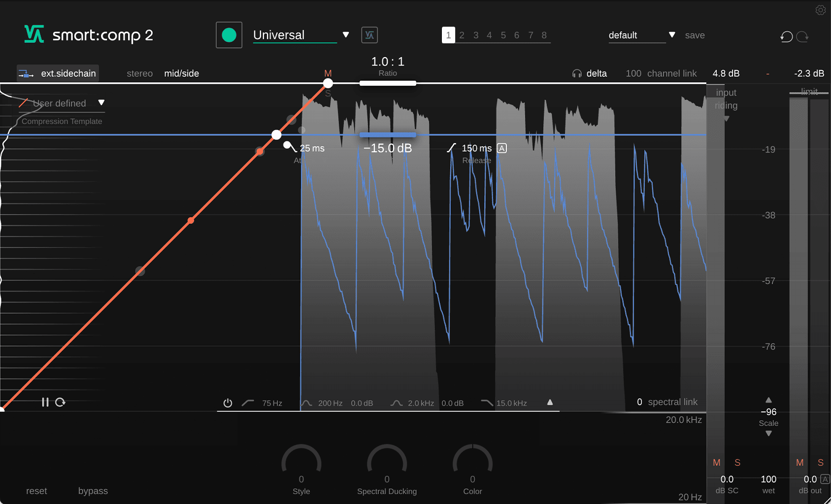831x504 pixels.
Task: Click the user defined template line icon
Action: pyautogui.click(x=23, y=103)
